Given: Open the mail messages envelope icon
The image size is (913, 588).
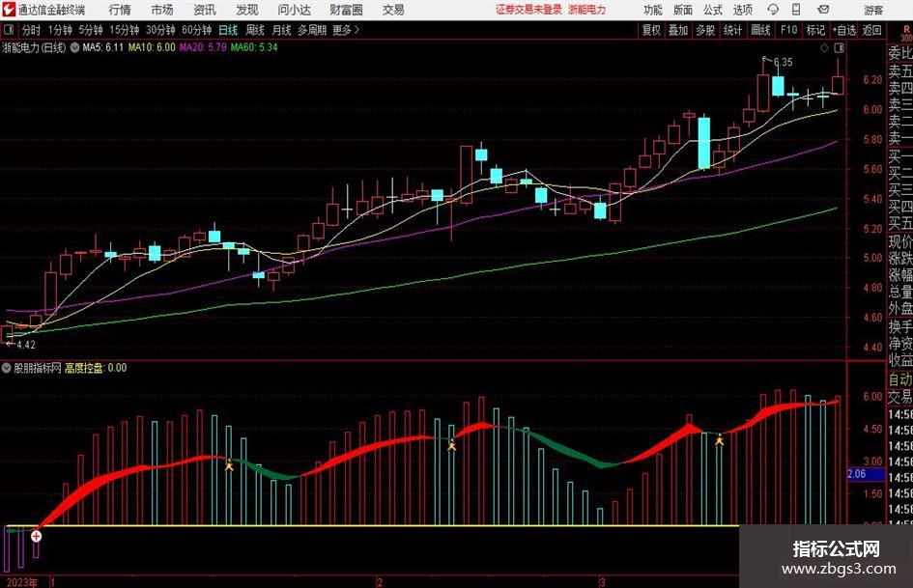Looking at the screenshot, I should pos(823,10).
